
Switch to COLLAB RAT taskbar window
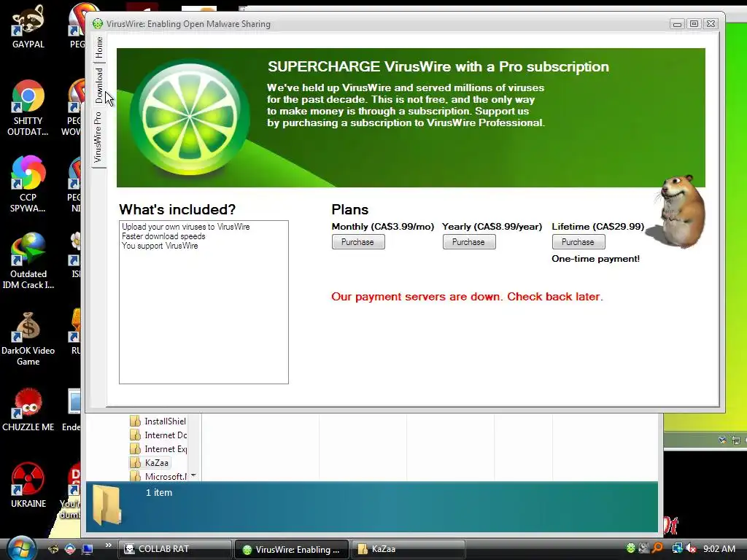click(x=175, y=549)
